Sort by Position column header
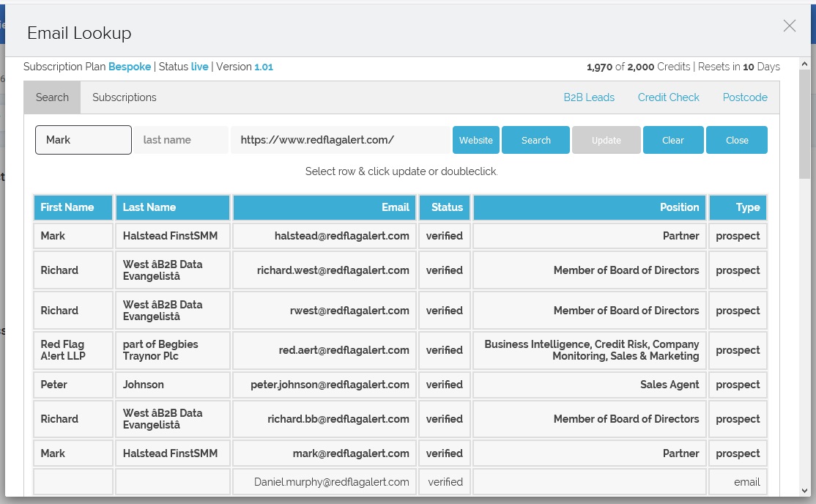The height and width of the screenshot is (504, 816). click(590, 207)
